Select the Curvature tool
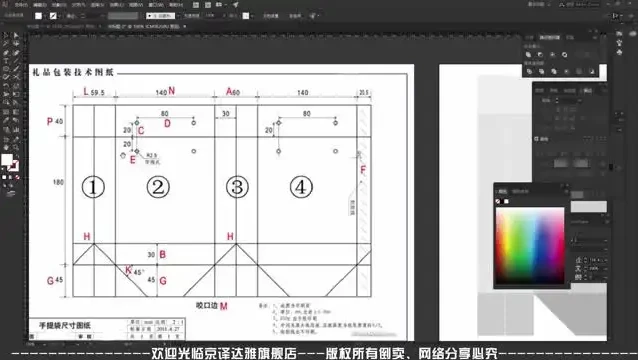The image size is (638, 360). click(16, 52)
